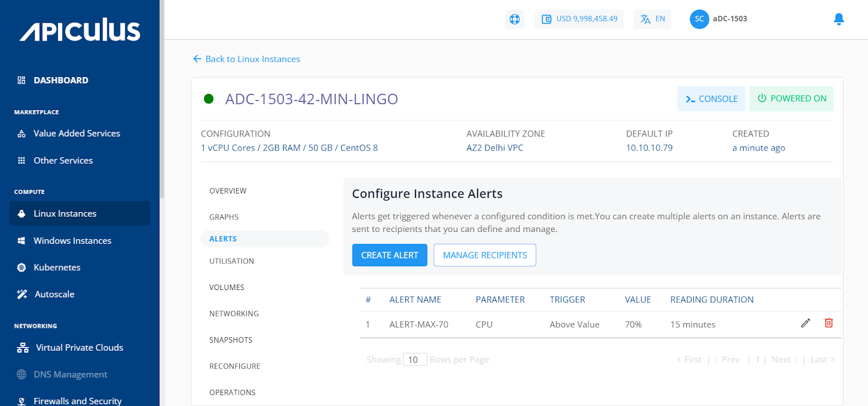Switch to the Overview tab
Screen dimensions: 868x406
click(228, 191)
